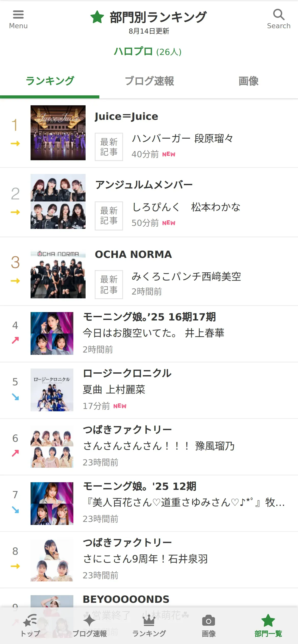The width and height of the screenshot is (298, 644).
Task: Switch to the 画像 tab
Action: coord(248,81)
